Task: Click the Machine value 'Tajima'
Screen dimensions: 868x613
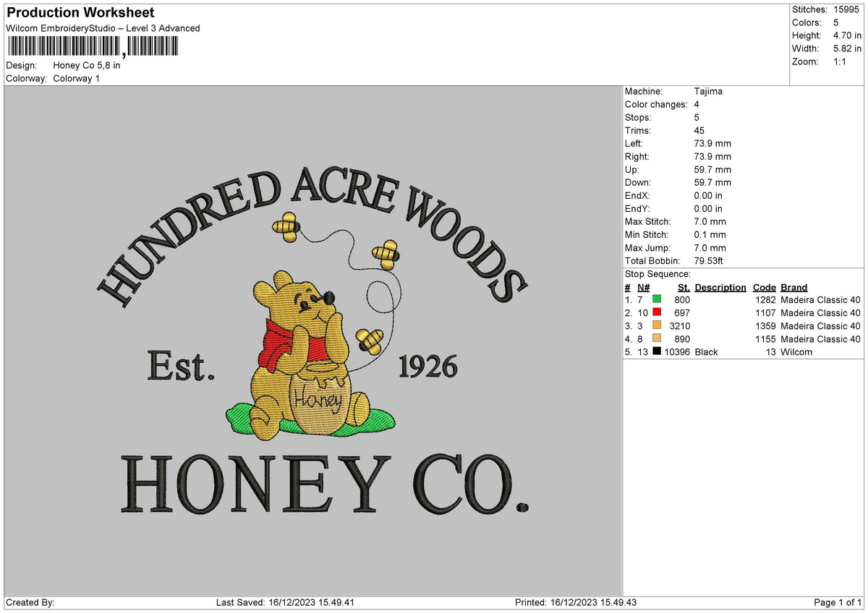Action: [708, 91]
